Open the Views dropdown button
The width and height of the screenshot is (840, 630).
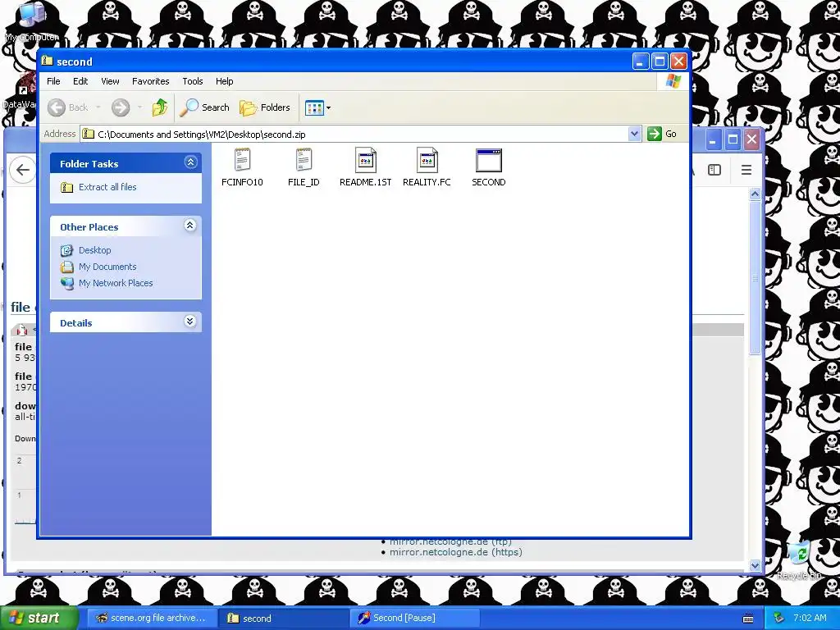[317, 107]
